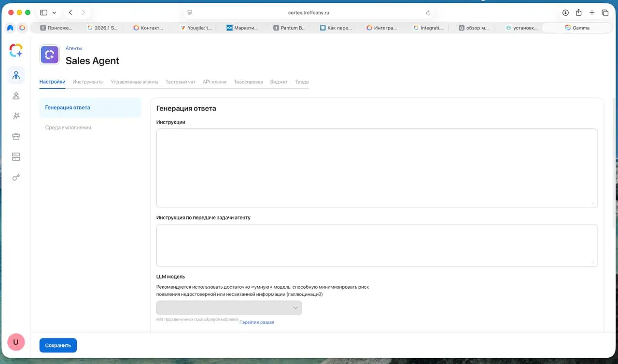The height and width of the screenshot is (364, 618).
Task: Click the server stack sidebar icon
Action: (x=16, y=156)
